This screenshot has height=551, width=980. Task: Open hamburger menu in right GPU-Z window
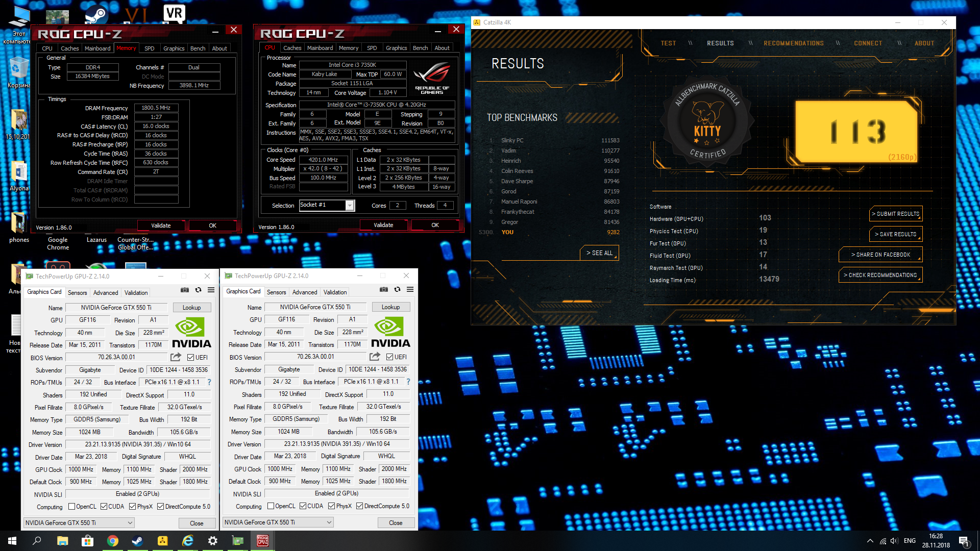click(x=410, y=289)
